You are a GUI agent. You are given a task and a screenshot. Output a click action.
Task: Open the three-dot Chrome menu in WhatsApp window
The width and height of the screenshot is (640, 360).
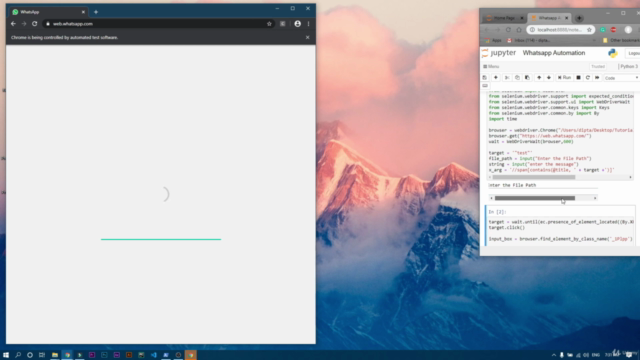[x=309, y=24]
